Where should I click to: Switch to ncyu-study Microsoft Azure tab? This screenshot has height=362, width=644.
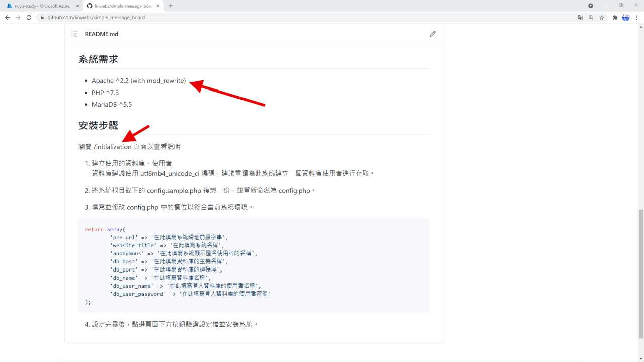pos(39,6)
